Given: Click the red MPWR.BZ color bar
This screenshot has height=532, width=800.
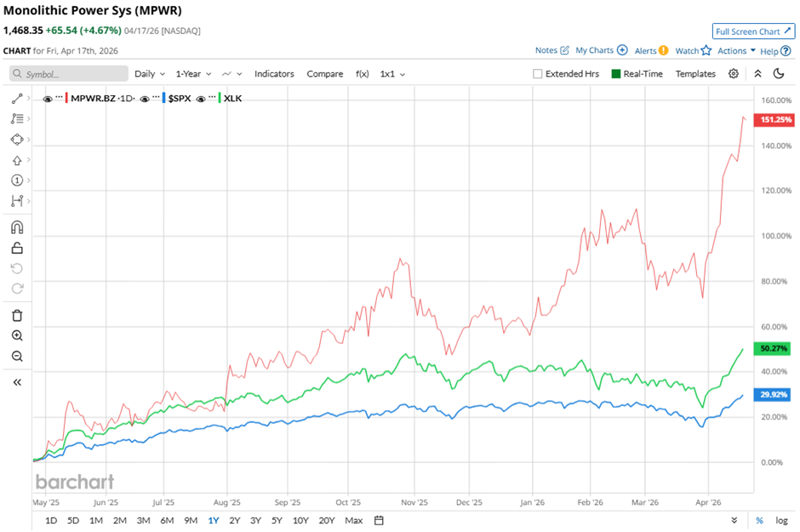Looking at the screenshot, I should [x=66, y=98].
